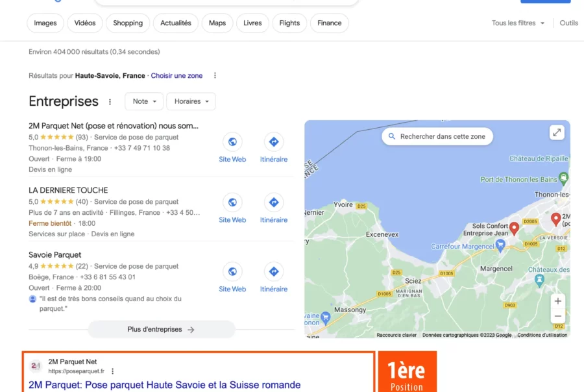The width and height of the screenshot is (584, 392).
Task: Open Site Web icon for Savoie Parquet
Action: [232, 272]
